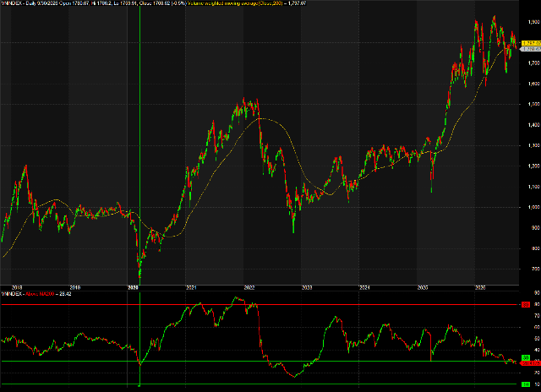Click the 900 price axis label

tap(536, 228)
